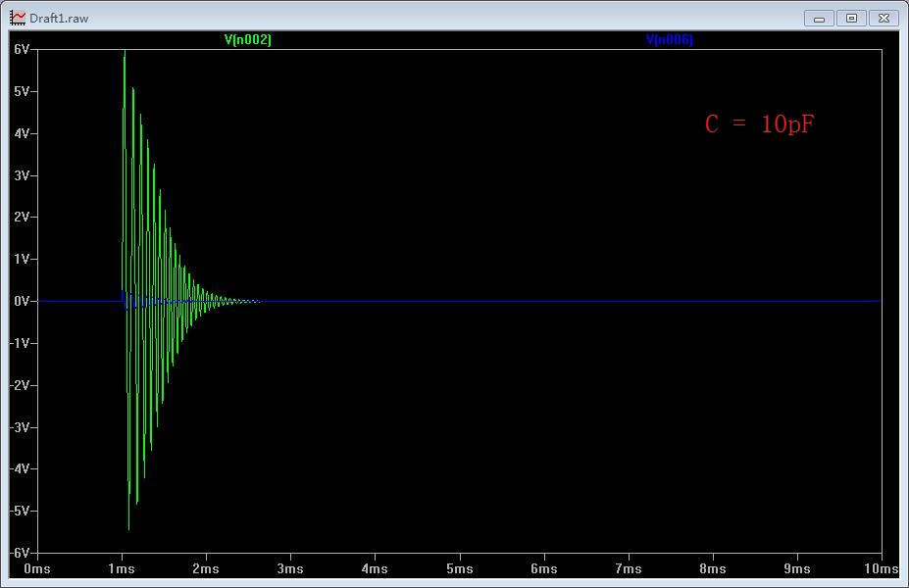Screen dimensions: 909x588
Task: Click the 0ms time axis label
Action: [37, 568]
